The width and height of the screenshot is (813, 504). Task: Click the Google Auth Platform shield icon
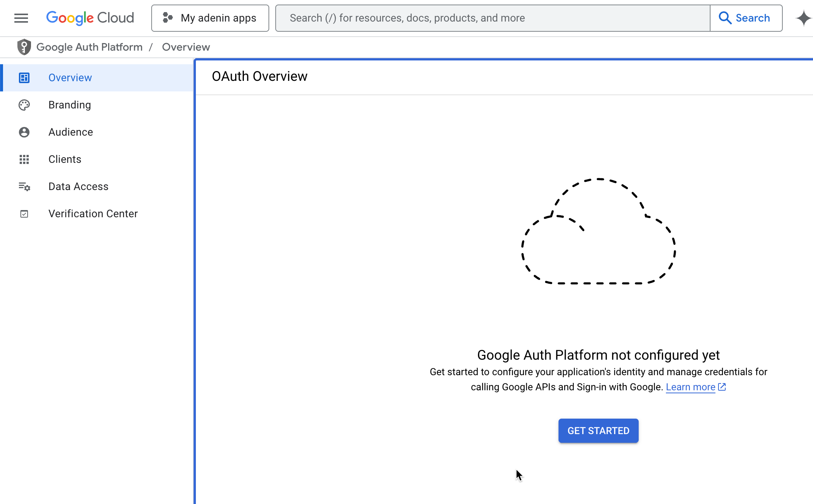[24, 47]
